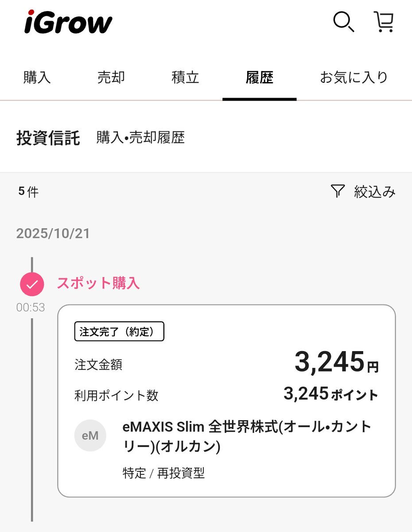412x532 pixels.
Task: Open the 積立 tab
Action: tap(185, 78)
